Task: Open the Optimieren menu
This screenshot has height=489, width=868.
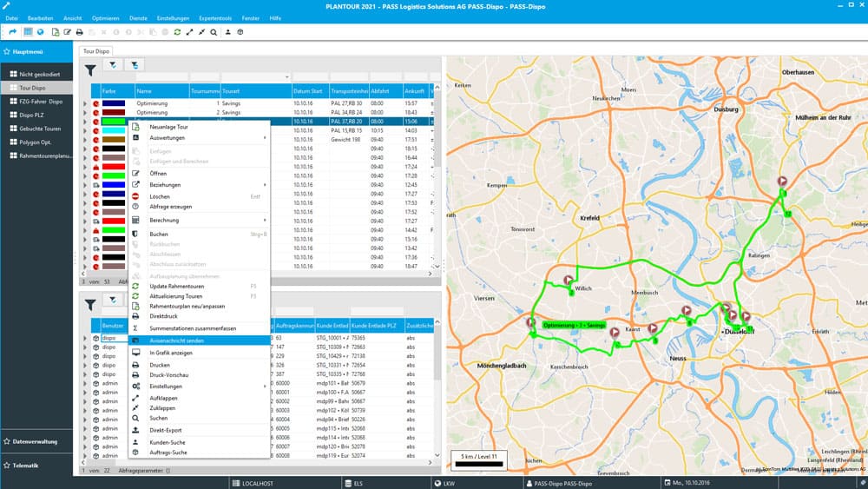Action: (x=105, y=18)
